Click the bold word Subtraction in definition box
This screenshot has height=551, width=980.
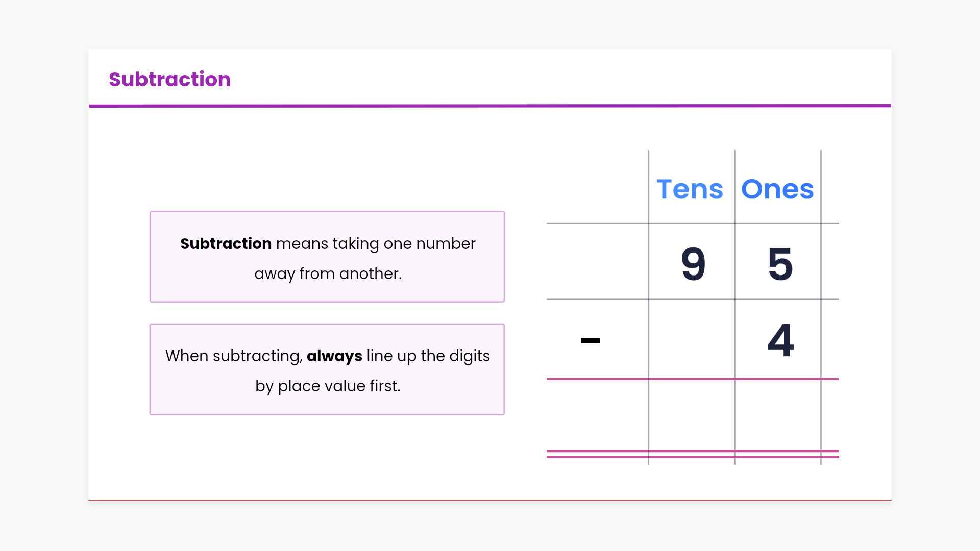(226, 244)
